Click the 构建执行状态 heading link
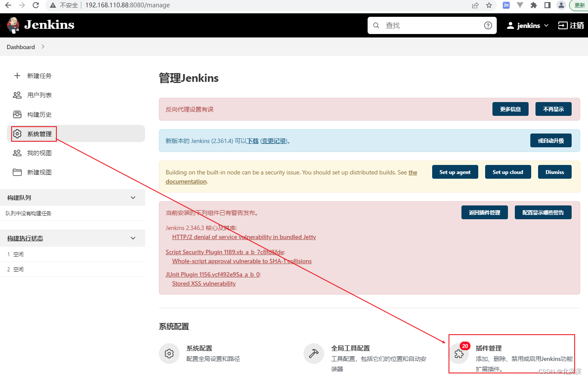588x379 pixels. [25, 238]
